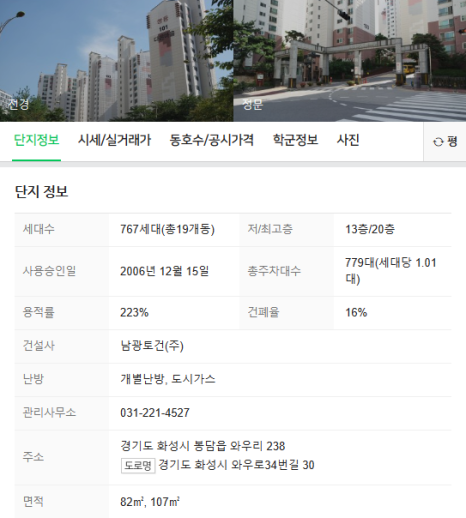Viewport: 466px width, 518px height.
Task: Click the floors value 13층/20층
Action: (x=370, y=229)
